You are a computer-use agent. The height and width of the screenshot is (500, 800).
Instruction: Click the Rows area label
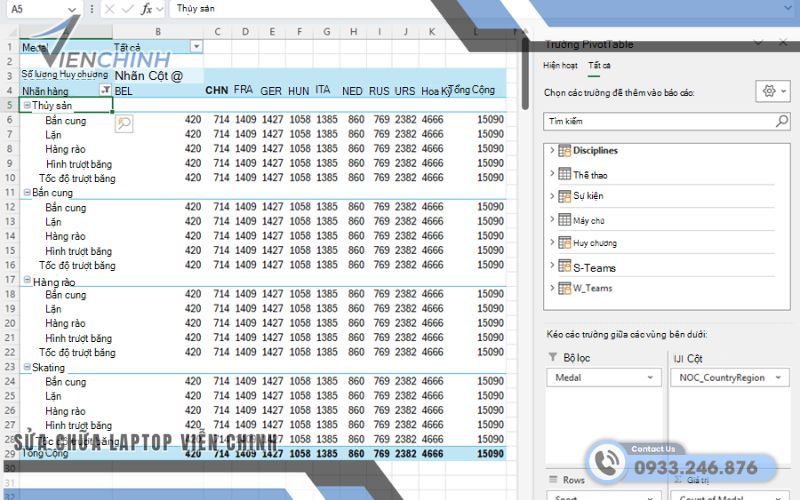click(x=573, y=480)
